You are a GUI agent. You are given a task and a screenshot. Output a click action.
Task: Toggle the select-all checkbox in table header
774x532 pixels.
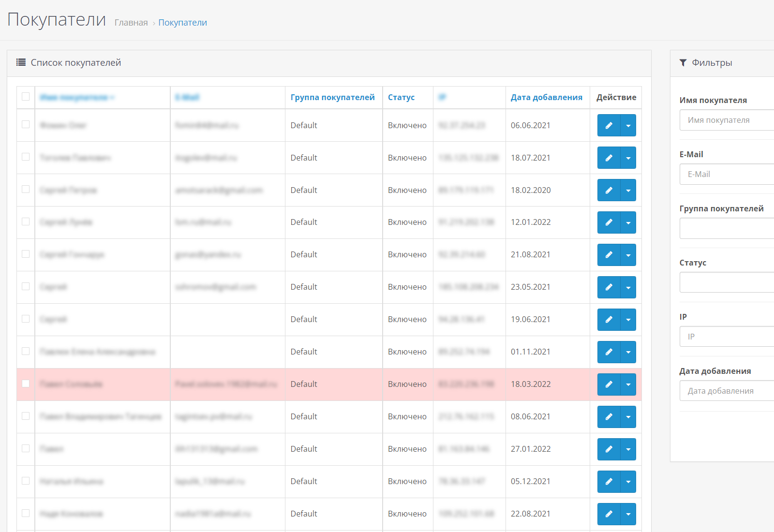(x=26, y=97)
